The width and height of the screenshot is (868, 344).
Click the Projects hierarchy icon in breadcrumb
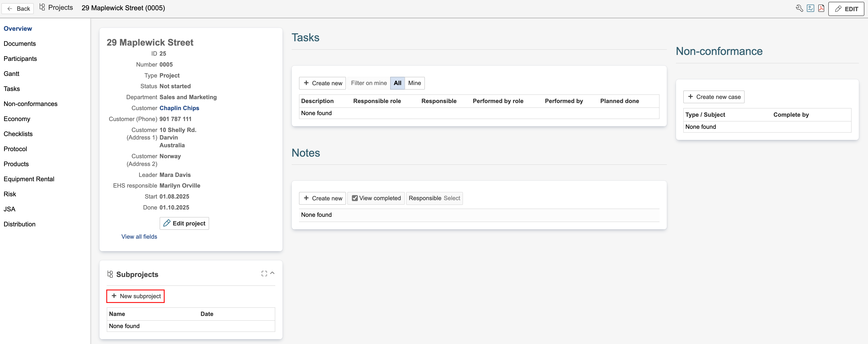point(42,8)
